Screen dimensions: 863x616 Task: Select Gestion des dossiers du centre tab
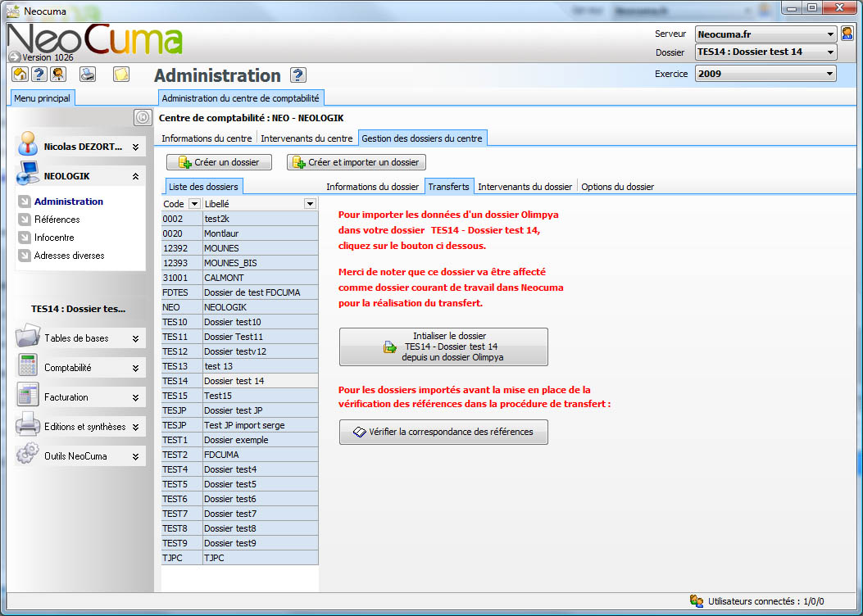point(422,138)
